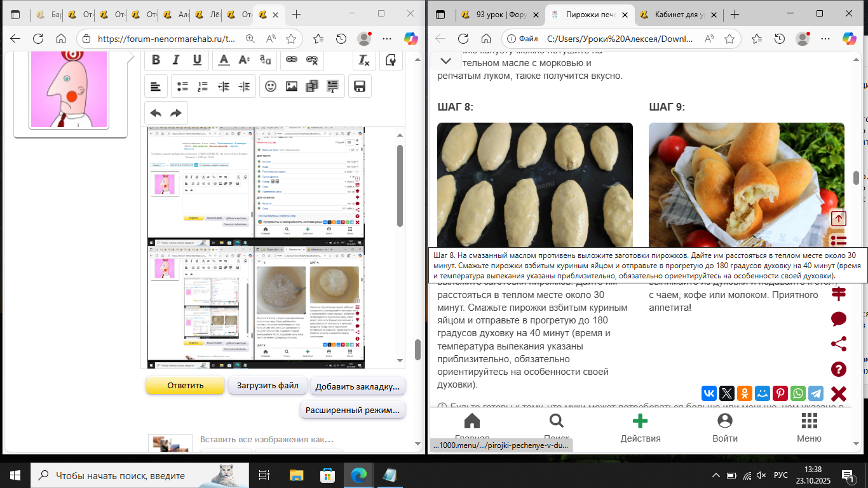
Task: Insert a smiley emoticon
Action: (x=271, y=86)
